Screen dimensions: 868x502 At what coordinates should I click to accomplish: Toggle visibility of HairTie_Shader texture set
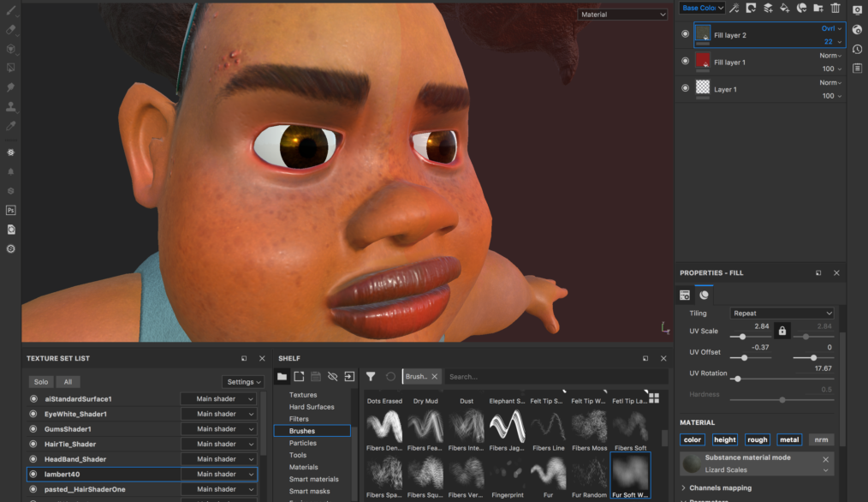[33, 444]
